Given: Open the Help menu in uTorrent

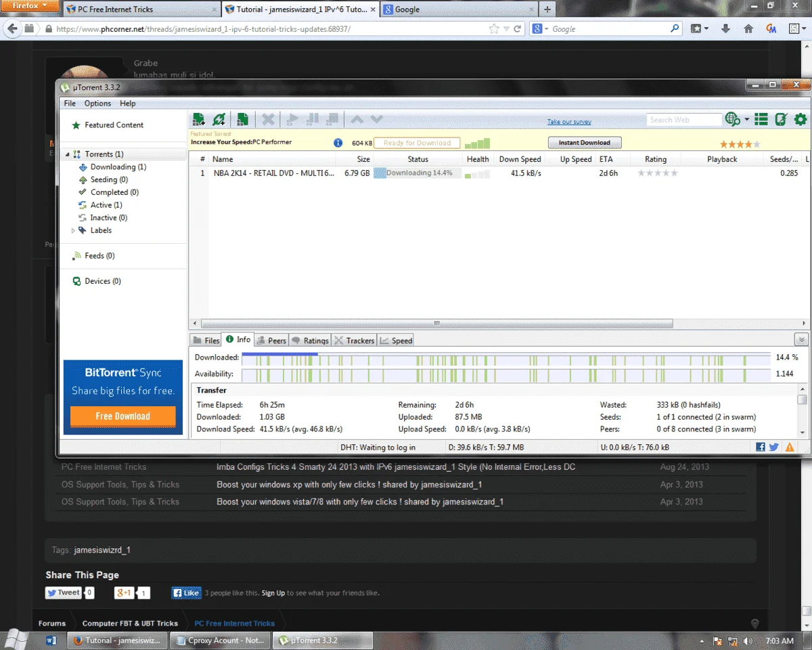Looking at the screenshot, I should pos(128,104).
